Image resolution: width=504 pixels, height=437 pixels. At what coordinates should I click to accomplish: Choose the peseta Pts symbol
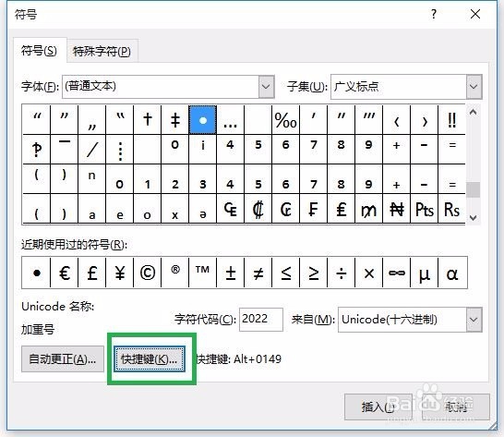tap(424, 209)
